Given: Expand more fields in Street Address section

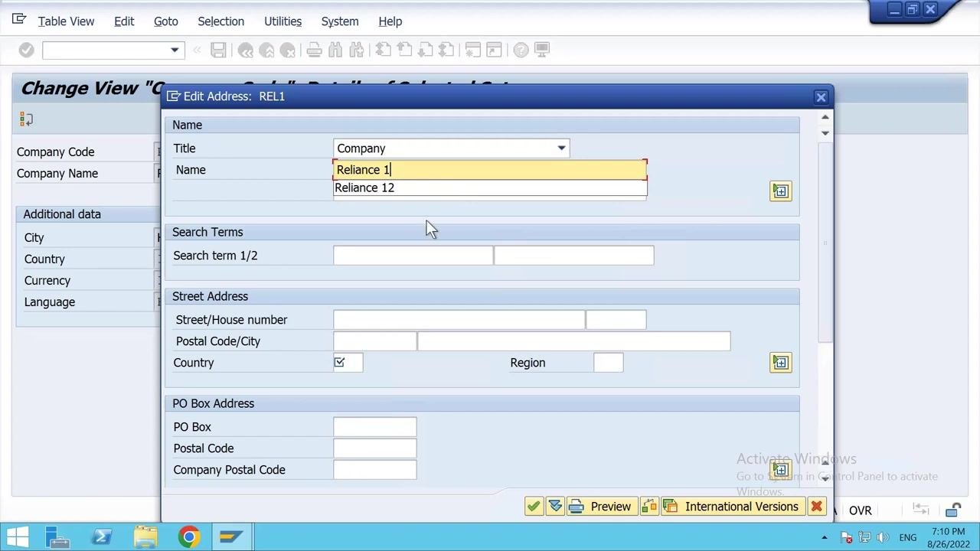Looking at the screenshot, I should point(780,363).
